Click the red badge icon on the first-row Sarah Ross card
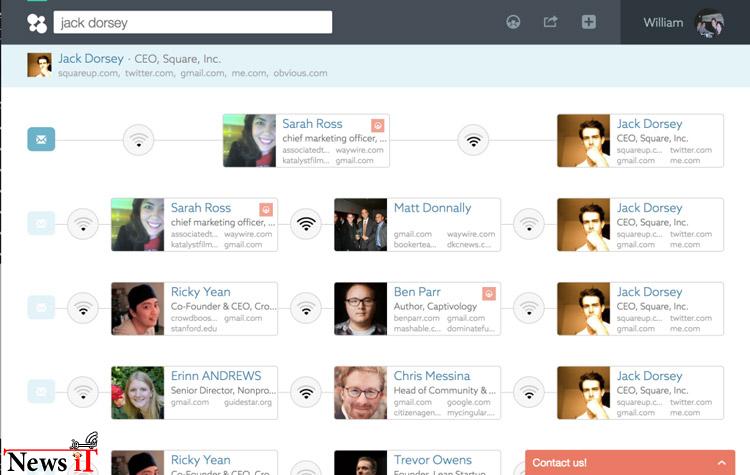This screenshot has height=475, width=750. [x=378, y=126]
